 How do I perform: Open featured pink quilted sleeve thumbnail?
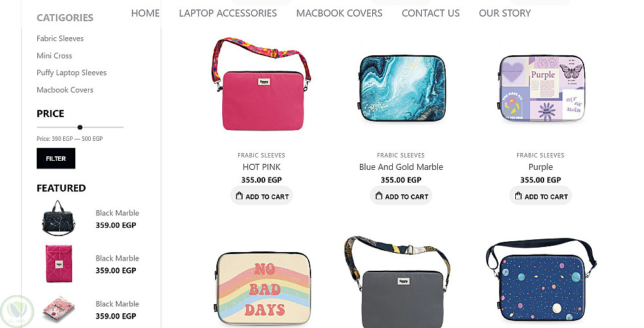click(x=59, y=264)
